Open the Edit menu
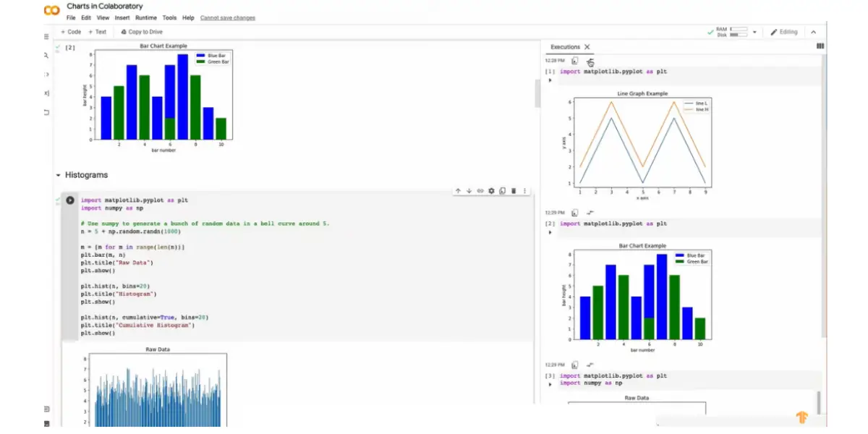 86,17
